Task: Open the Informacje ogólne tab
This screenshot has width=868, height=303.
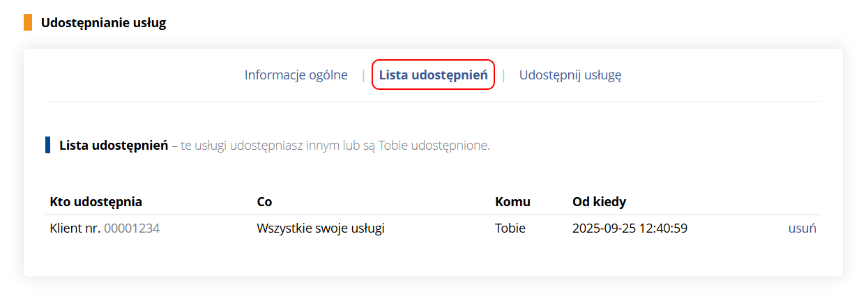Action: [296, 75]
